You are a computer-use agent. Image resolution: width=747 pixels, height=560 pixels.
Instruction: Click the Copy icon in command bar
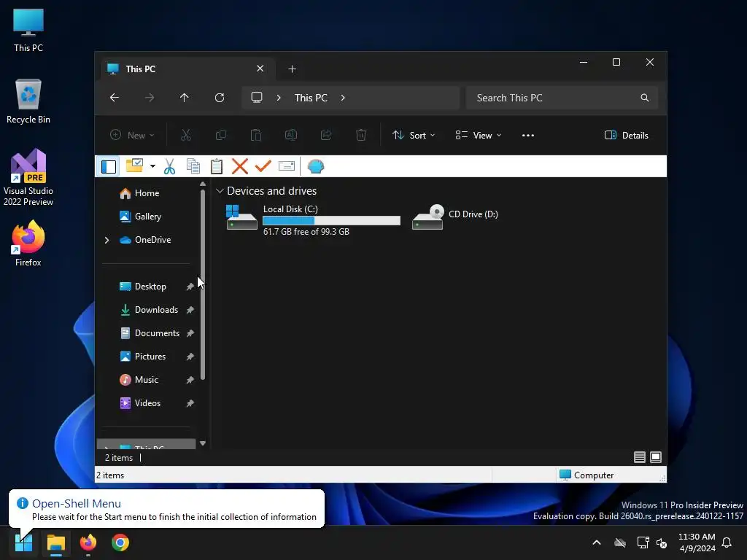pyautogui.click(x=220, y=135)
